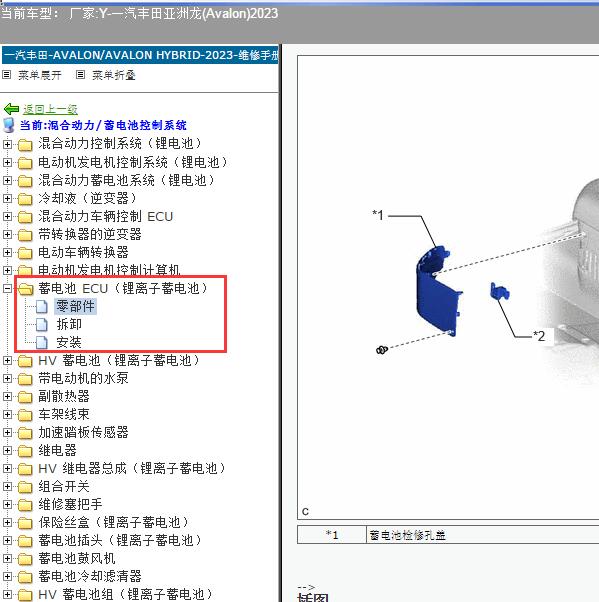599x602 pixels.
Task: Click the folder icon of 副散热器
Action: point(25,397)
